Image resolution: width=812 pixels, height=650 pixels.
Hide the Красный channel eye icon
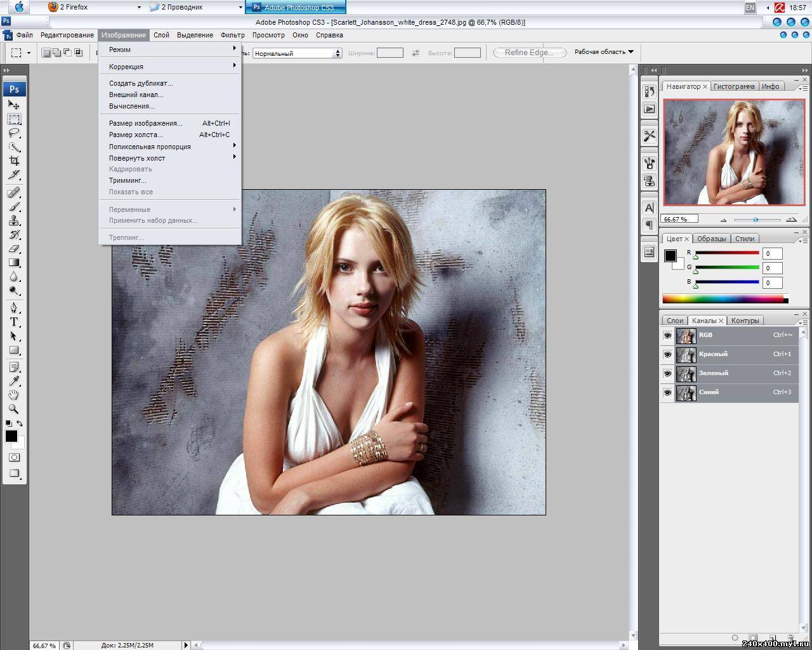pyautogui.click(x=667, y=354)
